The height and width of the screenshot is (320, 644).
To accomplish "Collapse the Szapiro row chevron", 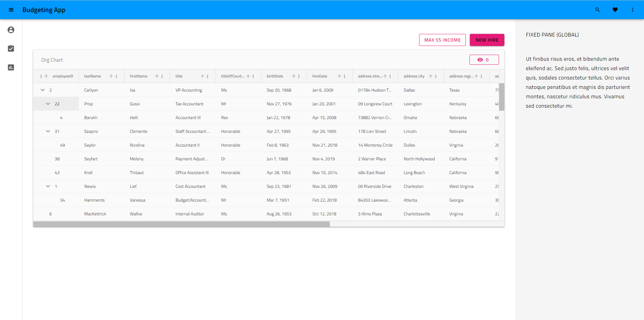I will [x=48, y=131].
